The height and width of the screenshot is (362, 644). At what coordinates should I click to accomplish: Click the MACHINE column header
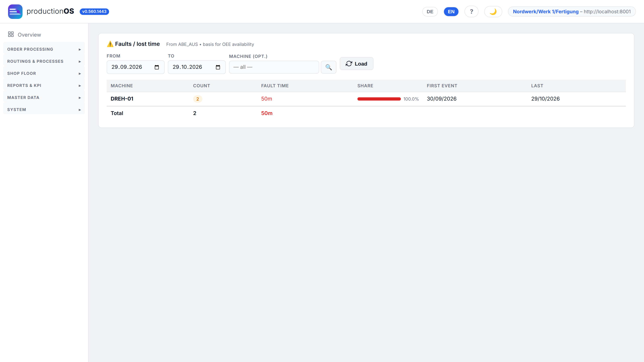tap(122, 86)
